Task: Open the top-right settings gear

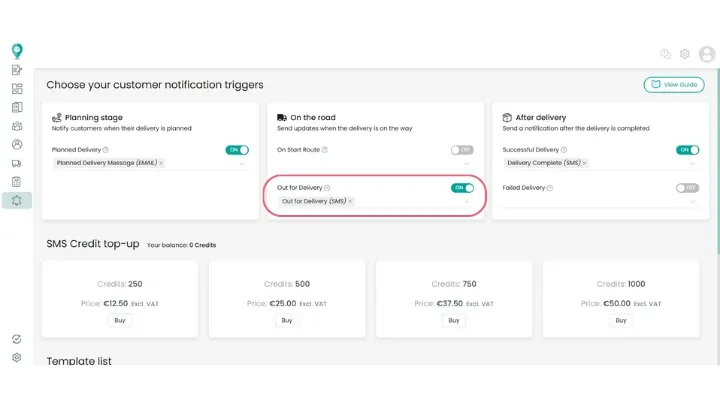Action: click(x=685, y=54)
